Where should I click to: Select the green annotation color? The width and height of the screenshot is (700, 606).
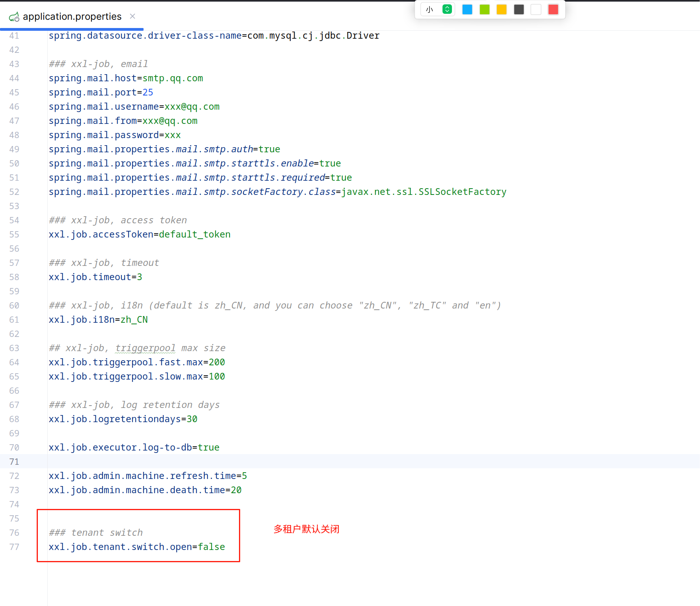484,9
